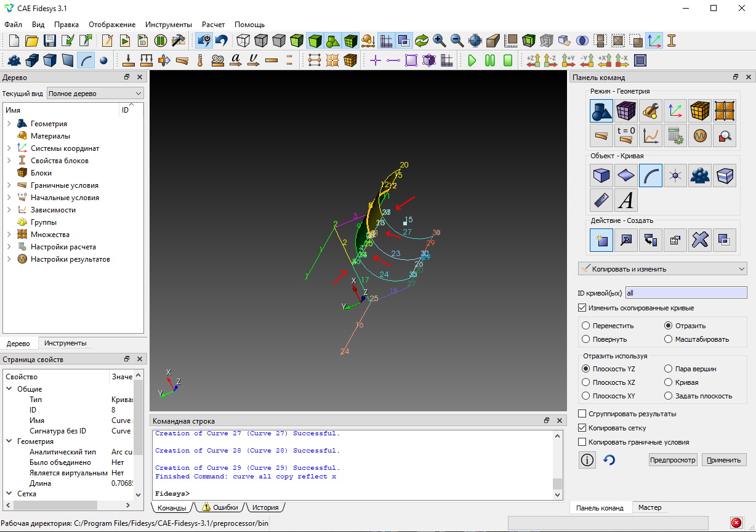
Task: Expand 'Начальные условия' tree node
Action: (9, 198)
